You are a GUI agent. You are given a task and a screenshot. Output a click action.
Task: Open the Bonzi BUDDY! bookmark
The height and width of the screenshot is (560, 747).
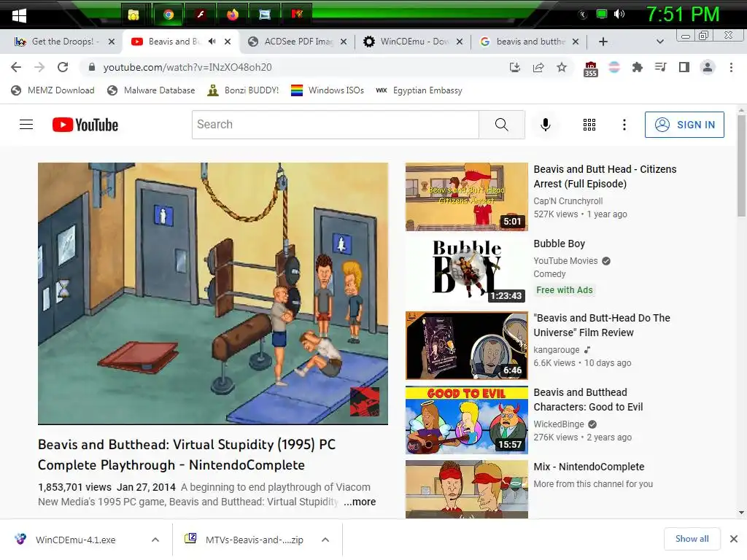point(243,90)
